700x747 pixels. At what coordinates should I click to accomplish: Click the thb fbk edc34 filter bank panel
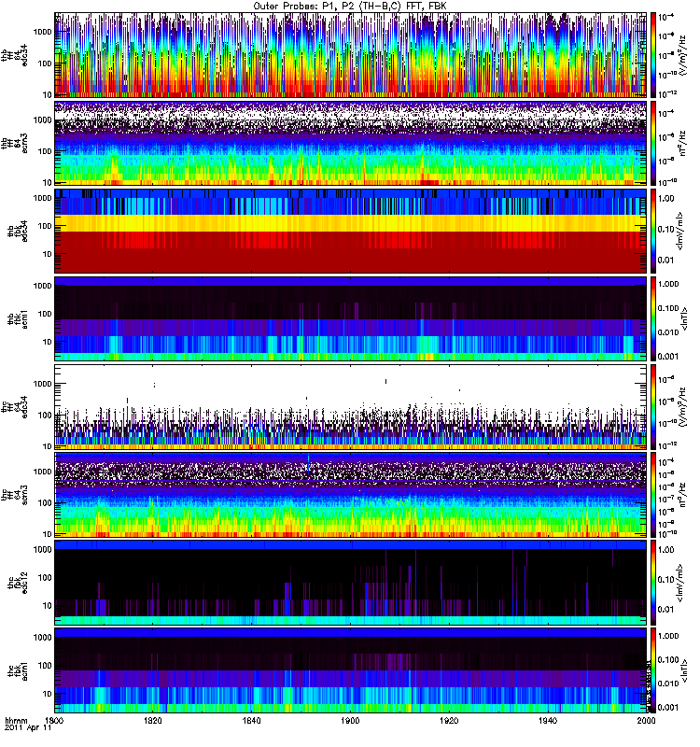[x=351, y=231]
